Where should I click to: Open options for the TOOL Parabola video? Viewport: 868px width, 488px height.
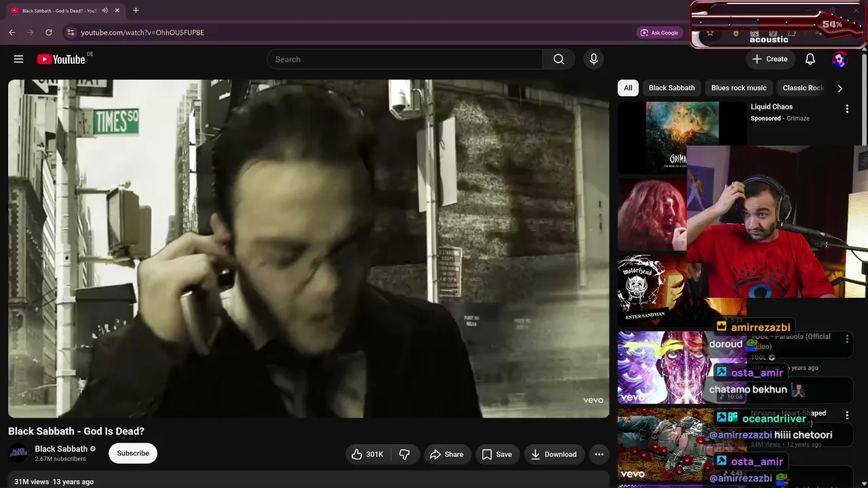coord(847,338)
